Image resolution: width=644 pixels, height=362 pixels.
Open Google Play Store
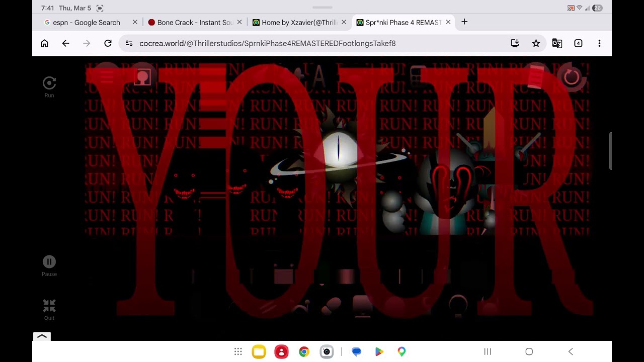click(x=379, y=351)
